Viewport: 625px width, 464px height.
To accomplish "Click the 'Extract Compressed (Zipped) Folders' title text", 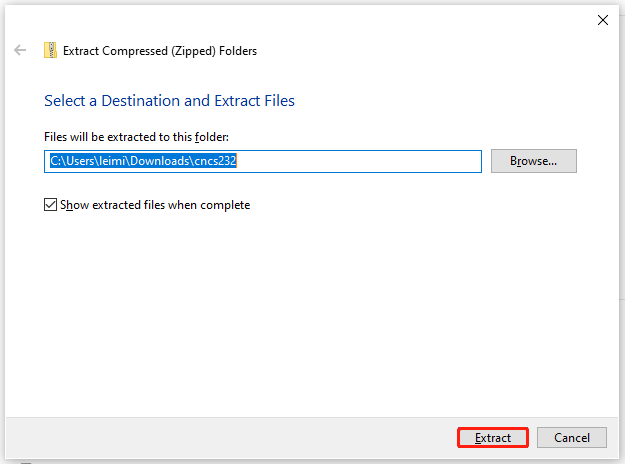I will tap(160, 51).
